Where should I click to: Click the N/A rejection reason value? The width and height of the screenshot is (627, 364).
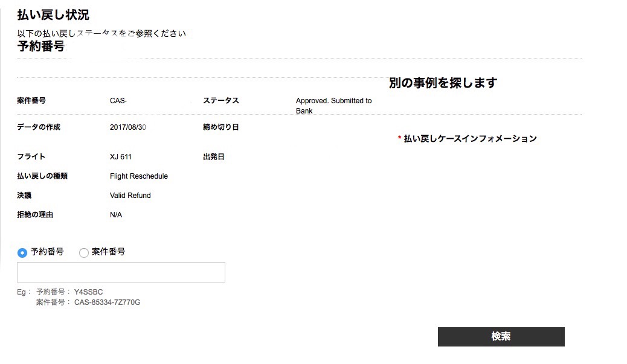click(x=116, y=215)
